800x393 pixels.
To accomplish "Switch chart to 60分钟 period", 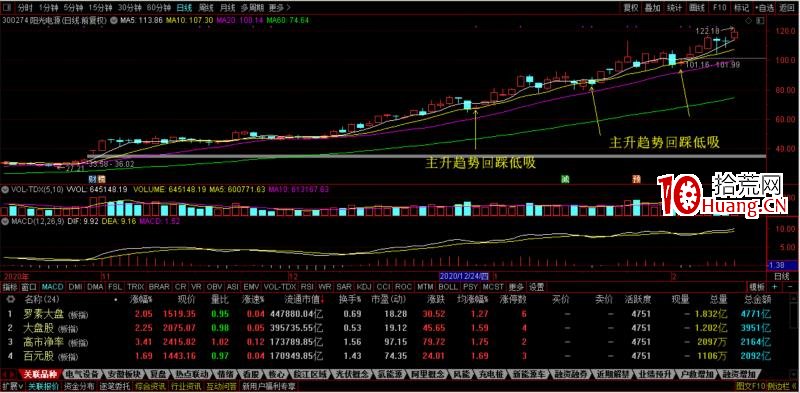I will tap(159, 8).
